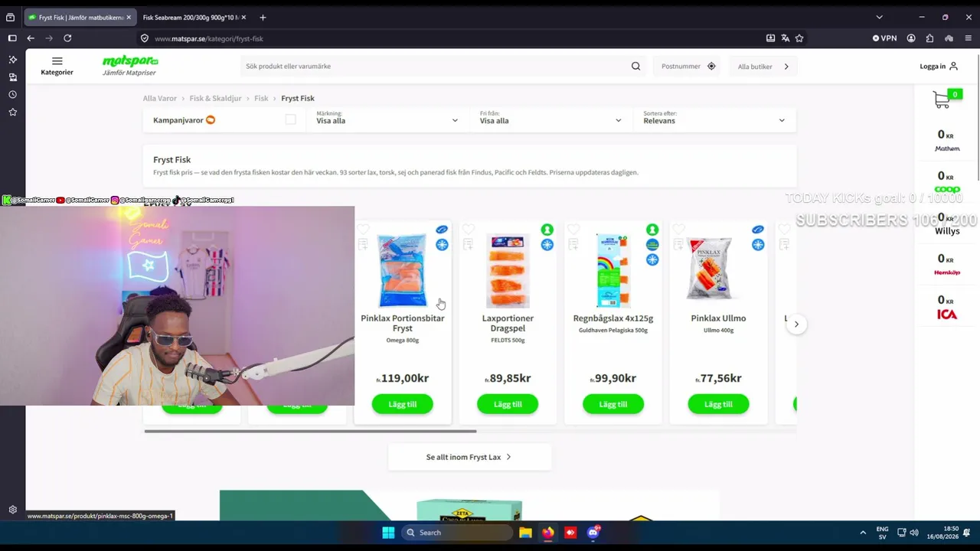Click the browser address bar URL
The image size is (980, 551).
209,38
